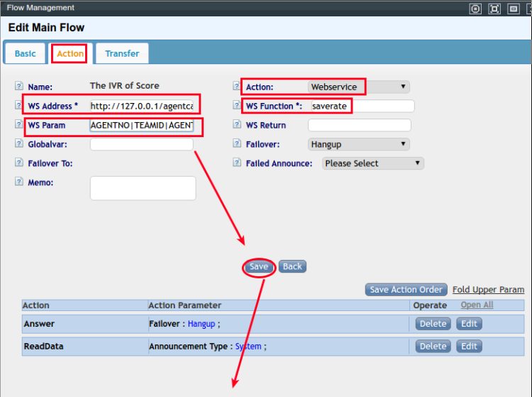532x397 pixels.
Task: Click the help icon next to Failed Announce
Action: pyautogui.click(x=237, y=163)
